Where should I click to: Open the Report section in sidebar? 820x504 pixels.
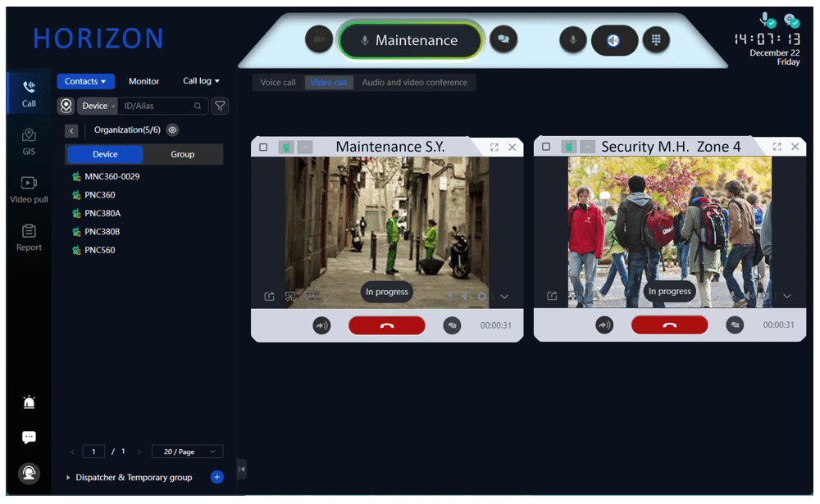click(x=29, y=237)
